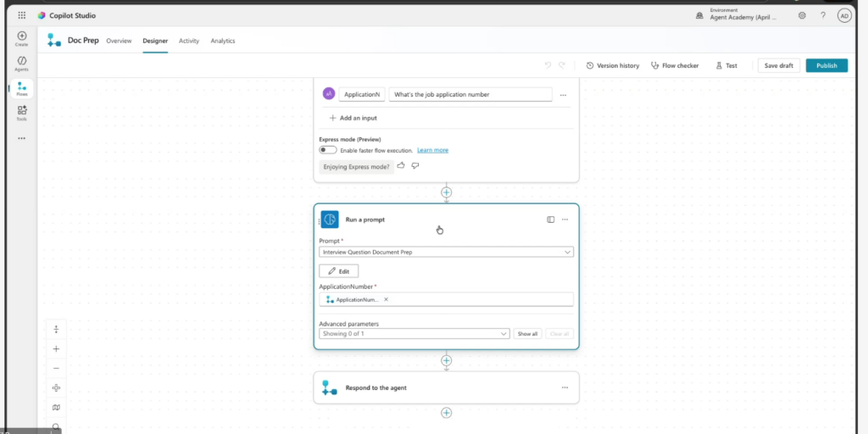Open the app launcher waffle icon
The image size is (868, 434).
click(21, 15)
